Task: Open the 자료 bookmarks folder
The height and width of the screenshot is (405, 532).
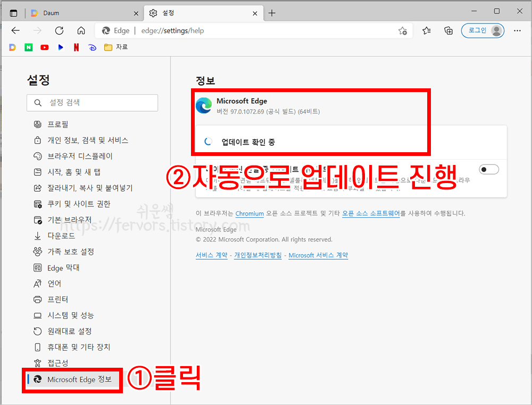Action: click(116, 47)
